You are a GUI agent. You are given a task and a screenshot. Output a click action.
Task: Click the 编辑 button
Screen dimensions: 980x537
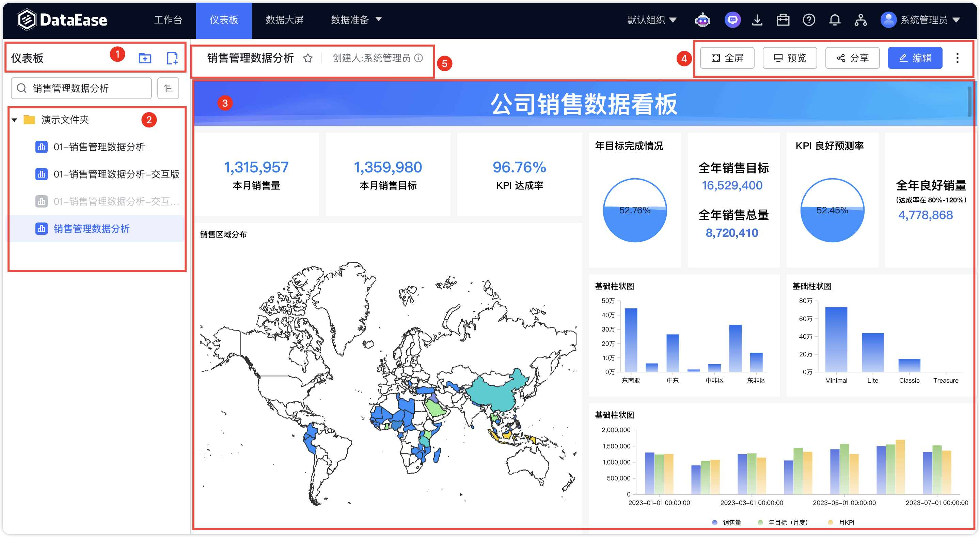(915, 58)
